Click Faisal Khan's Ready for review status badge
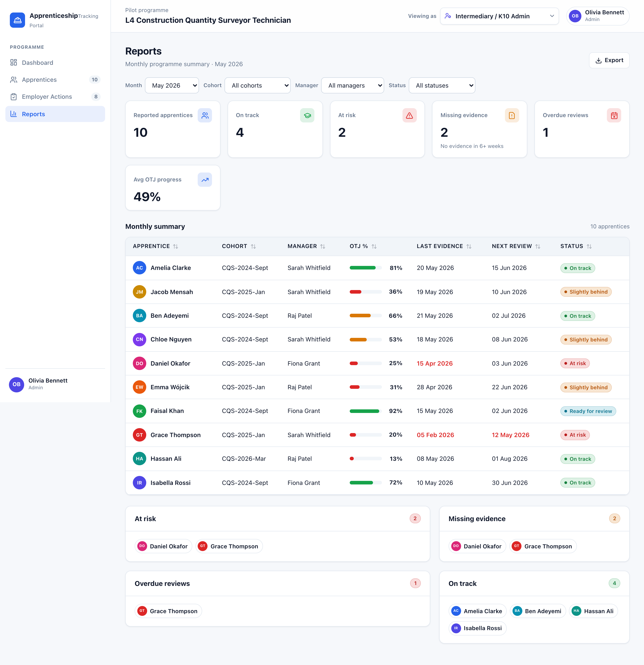 point(588,411)
